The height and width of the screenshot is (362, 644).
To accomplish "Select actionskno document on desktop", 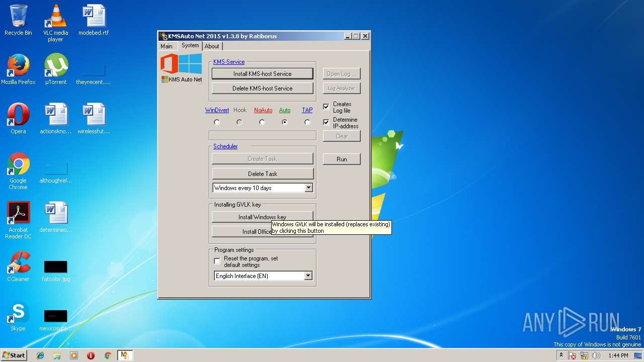I will click(56, 119).
